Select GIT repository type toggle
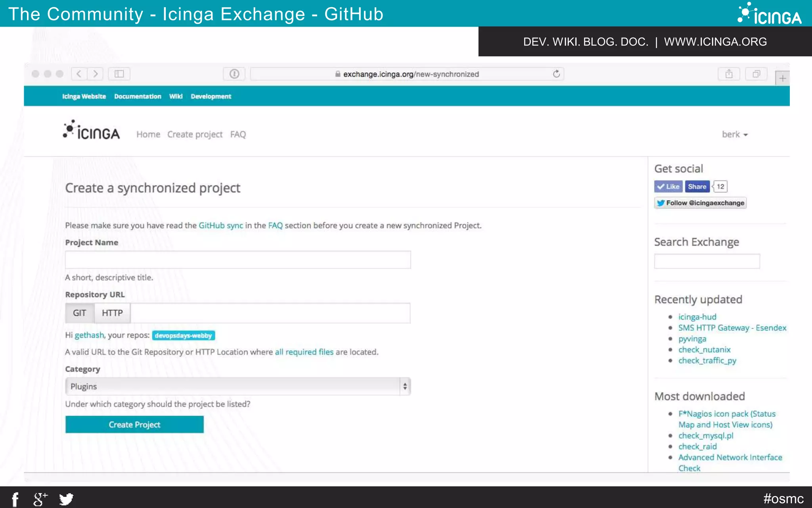Image resolution: width=812 pixels, height=508 pixels. pyautogui.click(x=79, y=313)
